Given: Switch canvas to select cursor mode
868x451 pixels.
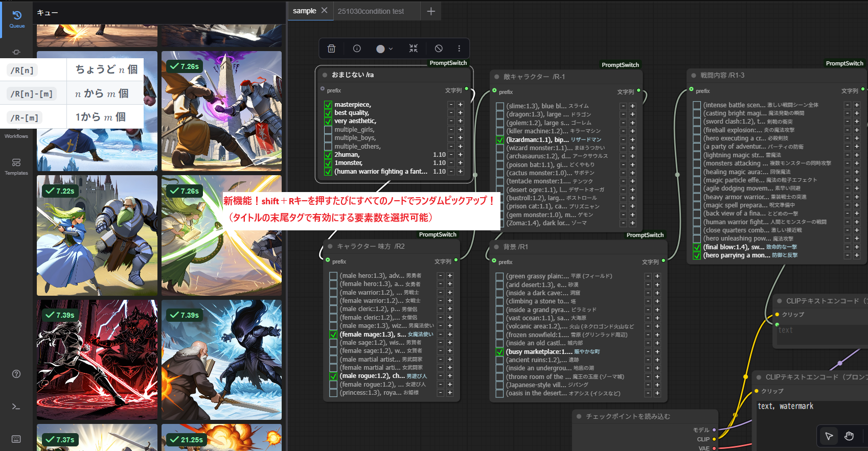Looking at the screenshot, I should (x=829, y=436).
